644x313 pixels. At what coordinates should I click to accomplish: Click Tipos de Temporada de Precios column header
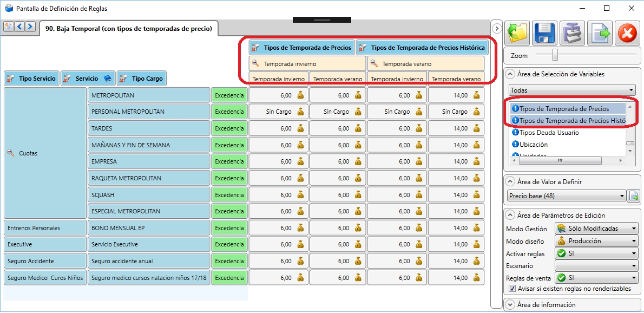(302, 48)
